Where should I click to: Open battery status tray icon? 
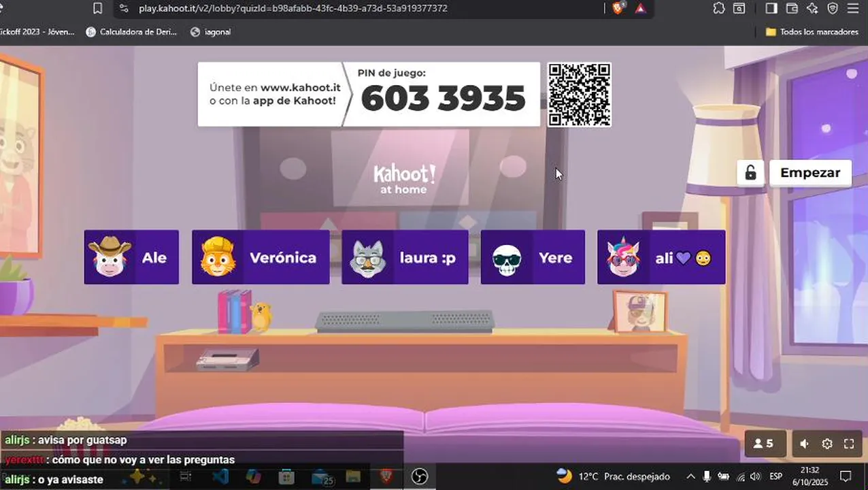pos(724,476)
